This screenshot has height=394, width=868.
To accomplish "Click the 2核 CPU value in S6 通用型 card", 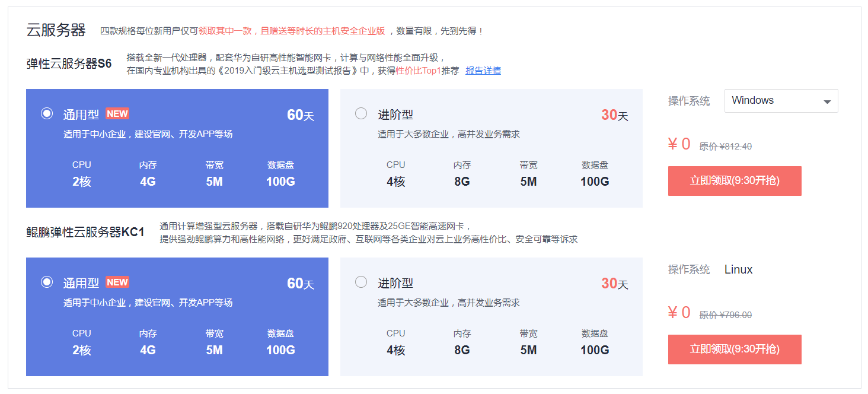I will 82,182.
